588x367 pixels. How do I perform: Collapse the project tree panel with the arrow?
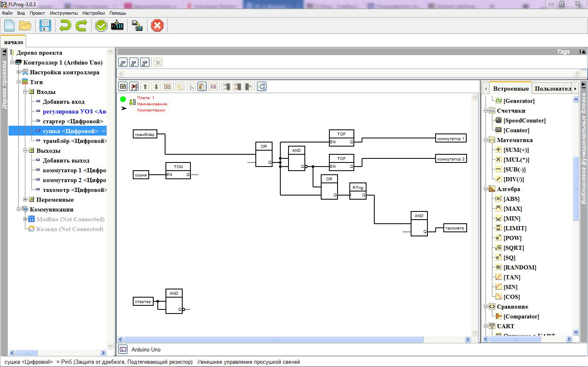click(4, 52)
